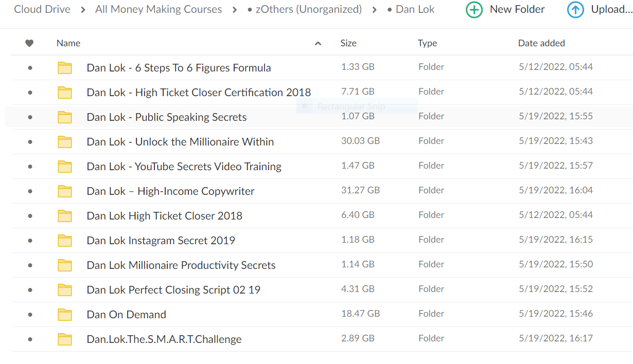Click the chevron before 'Dan Lok' breadcrumb
Image resolution: width=633 pixels, height=364 pixels.
click(374, 9)
